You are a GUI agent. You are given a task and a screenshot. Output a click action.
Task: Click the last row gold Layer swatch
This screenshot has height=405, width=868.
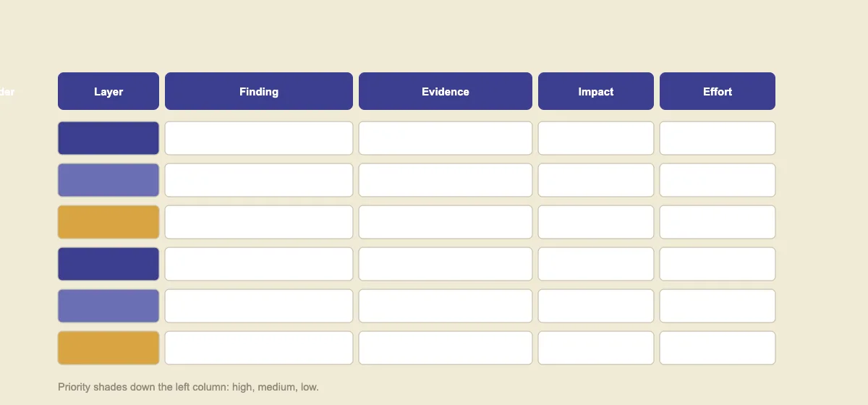109,348
